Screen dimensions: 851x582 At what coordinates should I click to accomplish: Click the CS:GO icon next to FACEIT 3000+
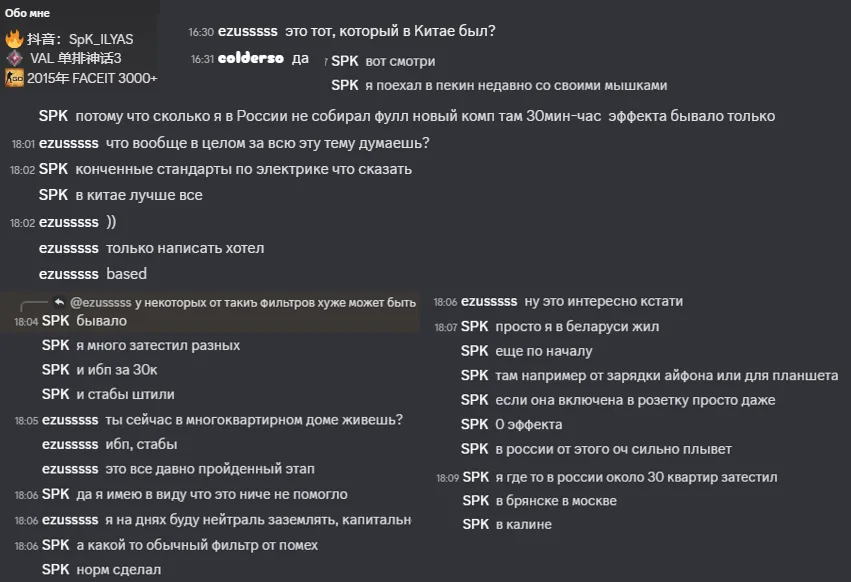14,78
